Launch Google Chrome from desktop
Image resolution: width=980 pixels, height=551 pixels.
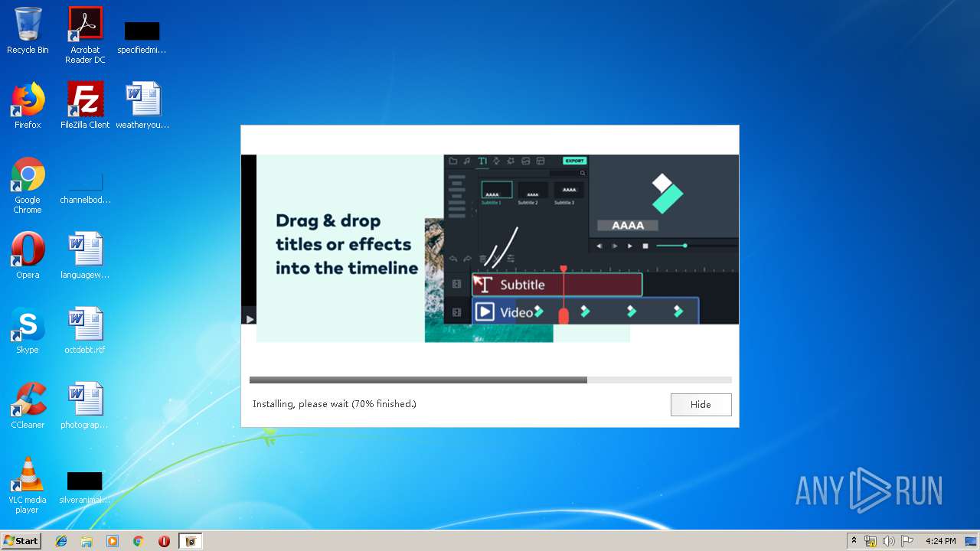tap(28, 185)
